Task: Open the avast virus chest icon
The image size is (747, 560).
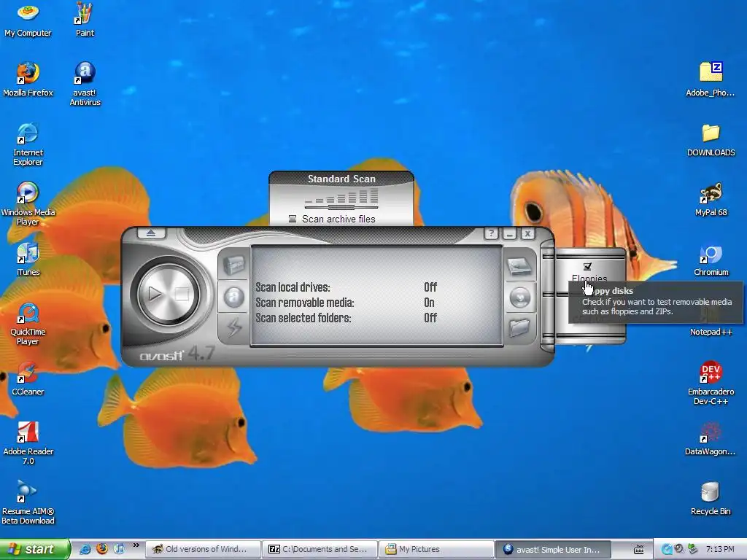Action: (x=233, y=265)
